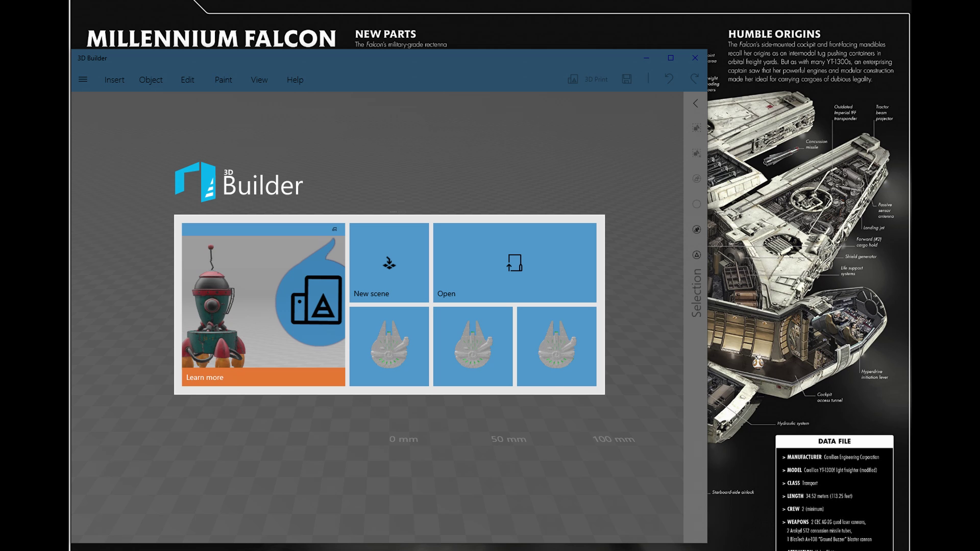Viewport: 980px width, 551px height.
Task: Click the Help menu item
Action: [294, 80]
